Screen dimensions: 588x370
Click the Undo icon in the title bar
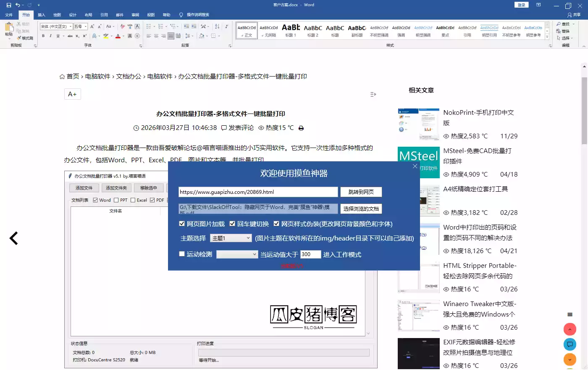tap(17, 5)
